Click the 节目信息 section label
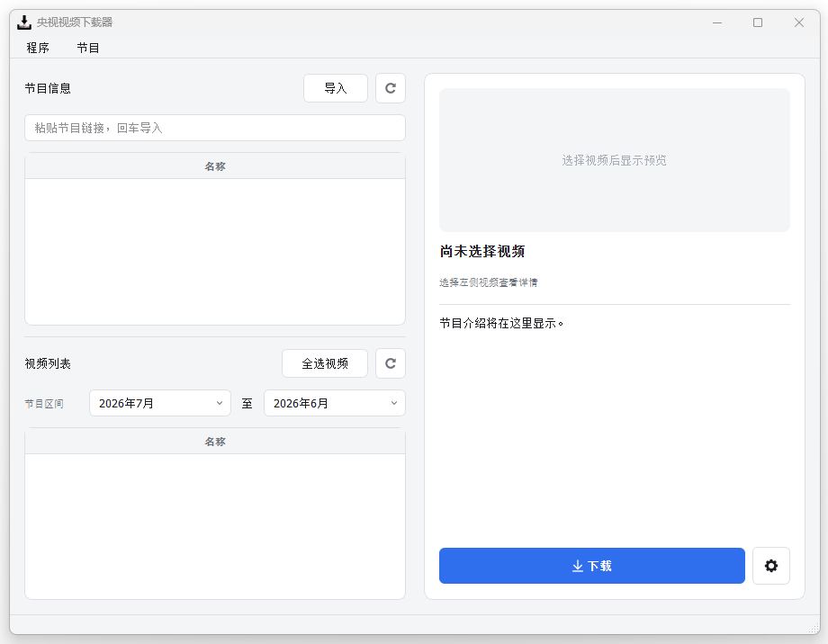The height and width of the screenshot is (644, 828). [48, 88]
